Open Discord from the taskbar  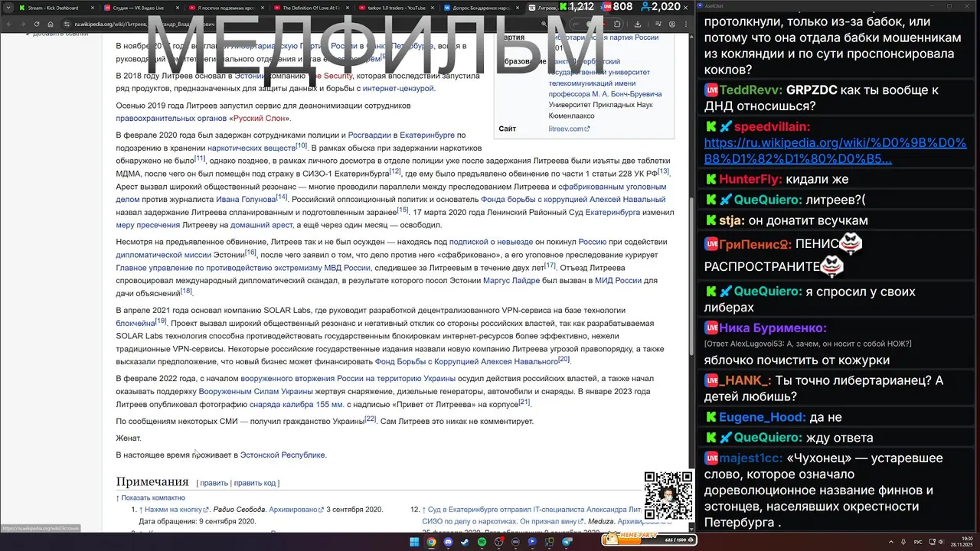point(448,542)
